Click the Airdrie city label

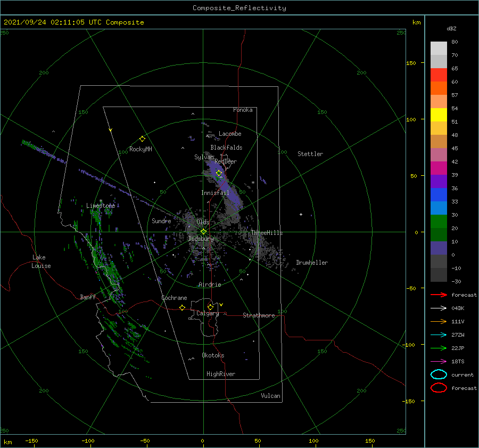[210, 284]
